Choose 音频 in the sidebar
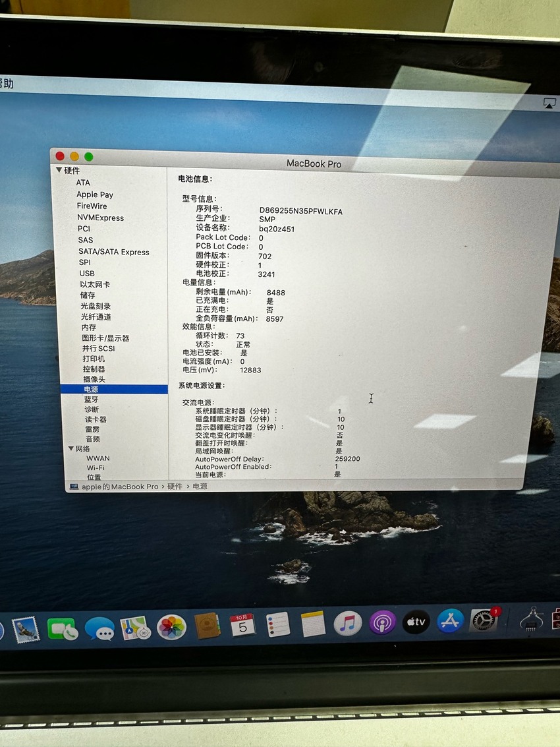Viewport: 560px width, 747px height. (93, 438)
